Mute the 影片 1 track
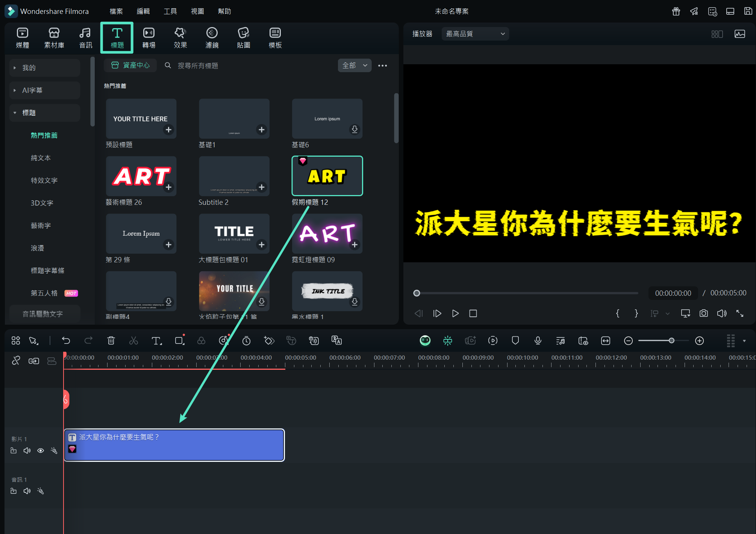Image resolution: width=756 pixels, height=534 pixels. point(27,451)
